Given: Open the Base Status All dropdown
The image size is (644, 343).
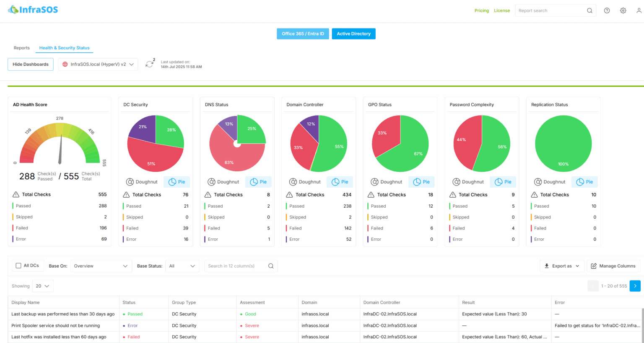Looking at the screenshot, I should pos(182,266).
